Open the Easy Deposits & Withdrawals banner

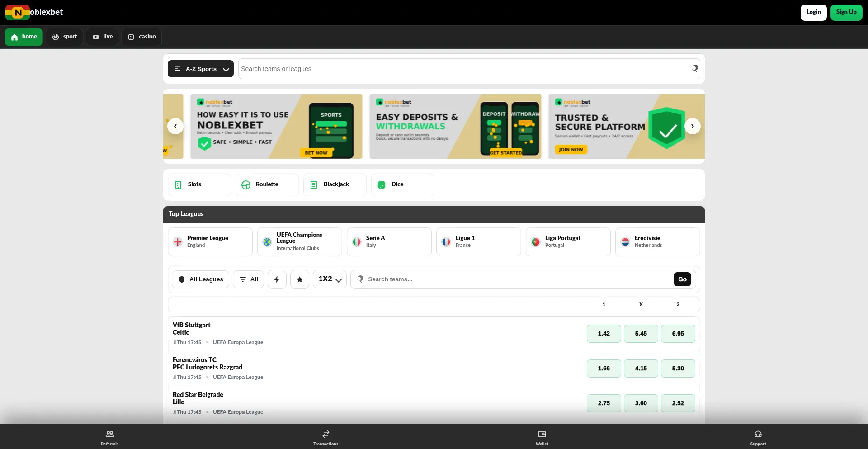[x=455, y=126]
